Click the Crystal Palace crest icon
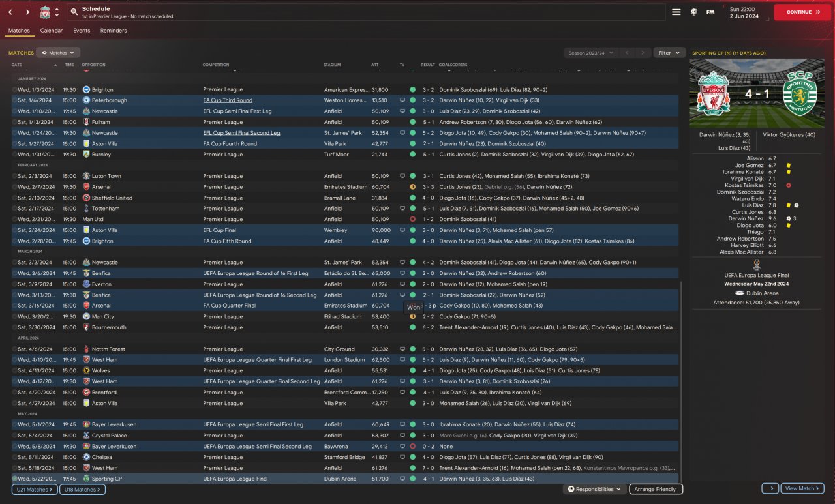 86,436
